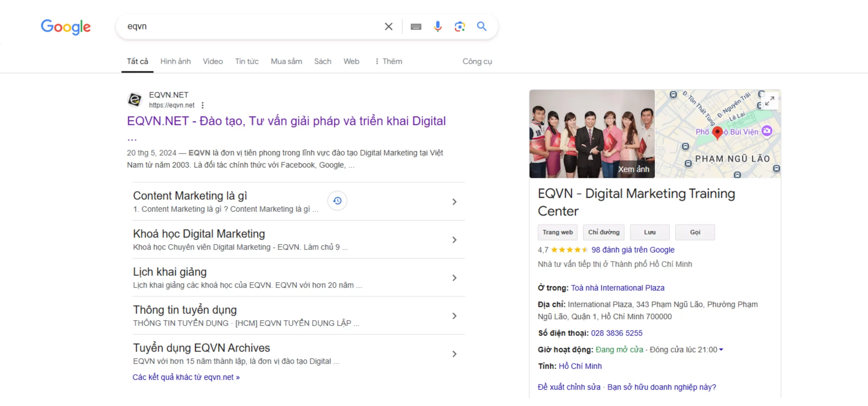The image size is (868, 406).
Task: Clear the search box with X icon
Action: pyautogui.click(x=389, y=26)
